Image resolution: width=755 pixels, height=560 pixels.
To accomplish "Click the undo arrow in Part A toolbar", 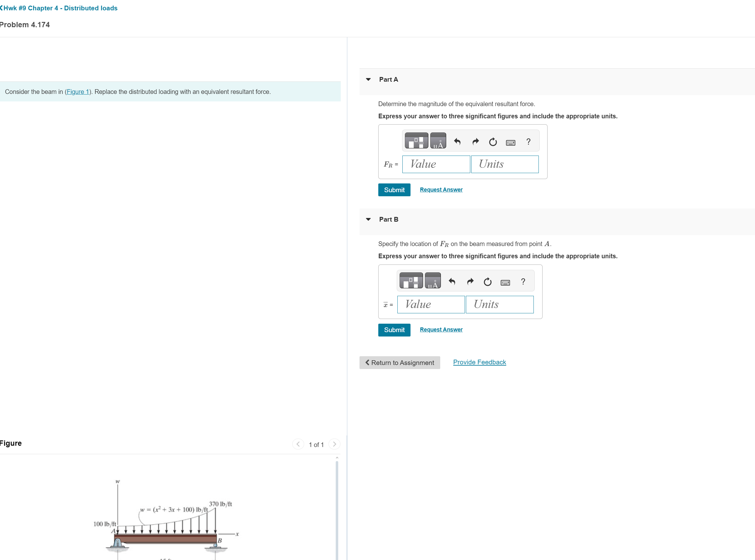I will 457,141.
